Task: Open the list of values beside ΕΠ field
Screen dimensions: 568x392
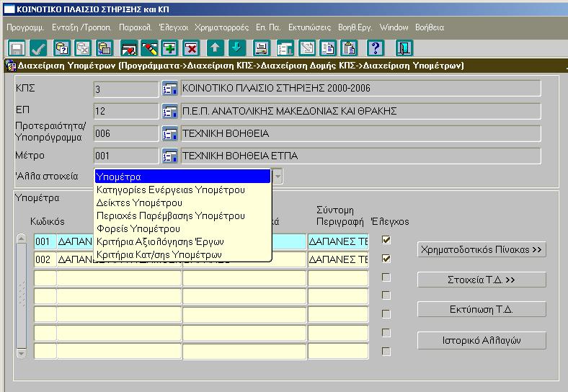Action: (169, 111)
